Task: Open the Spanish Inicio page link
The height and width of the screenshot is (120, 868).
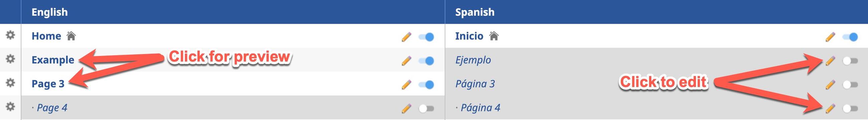Action: click(469, 36)
